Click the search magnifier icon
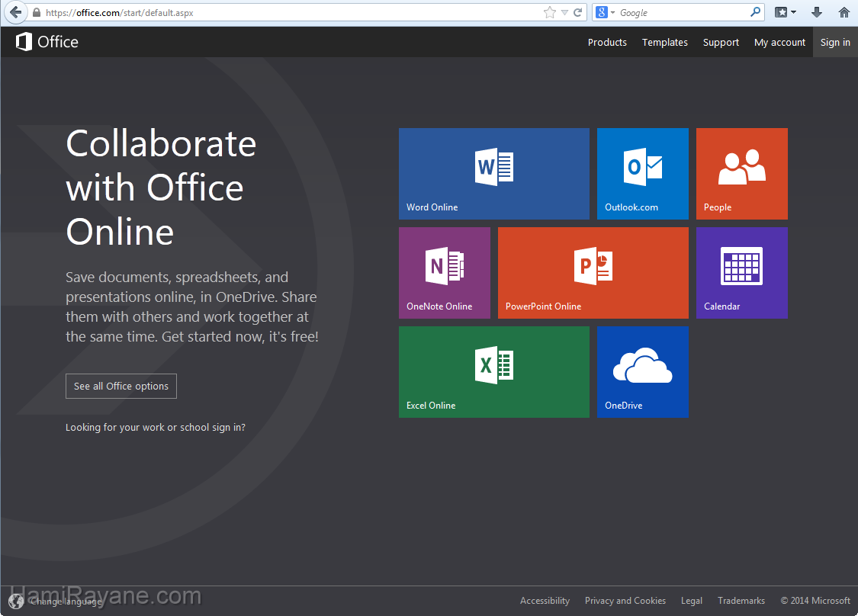858x616 pixels. [755, 12]
